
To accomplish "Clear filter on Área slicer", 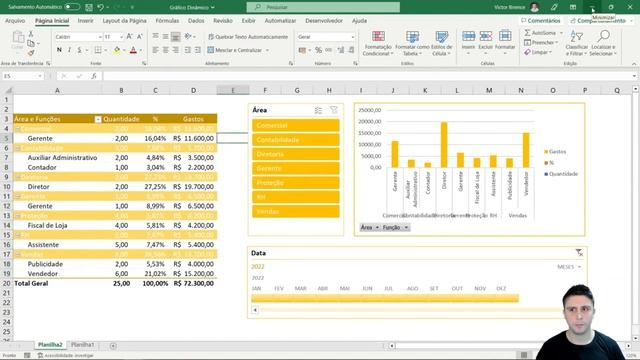I will (334, 110).
